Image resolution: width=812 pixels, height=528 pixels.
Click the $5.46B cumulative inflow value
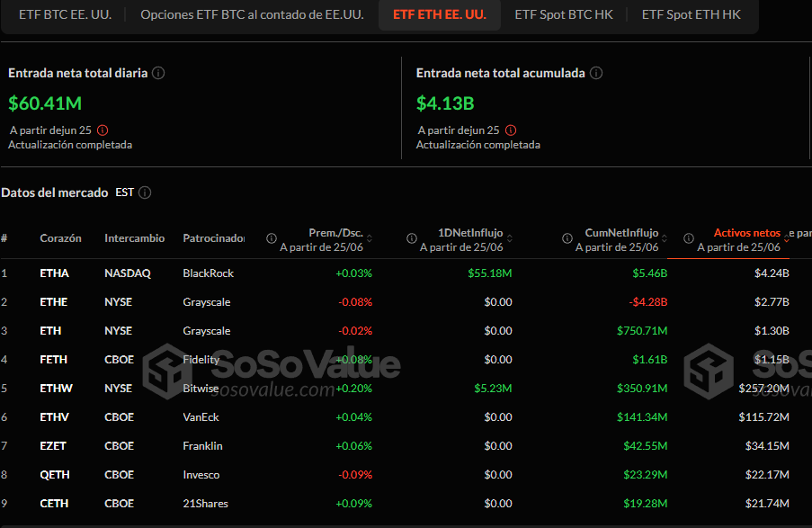[650, 273]
